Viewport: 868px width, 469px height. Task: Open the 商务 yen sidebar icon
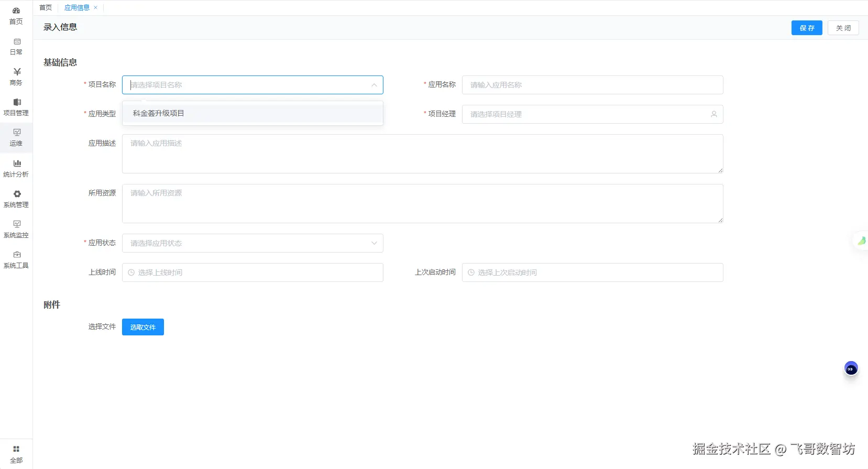tap(17, 72)
